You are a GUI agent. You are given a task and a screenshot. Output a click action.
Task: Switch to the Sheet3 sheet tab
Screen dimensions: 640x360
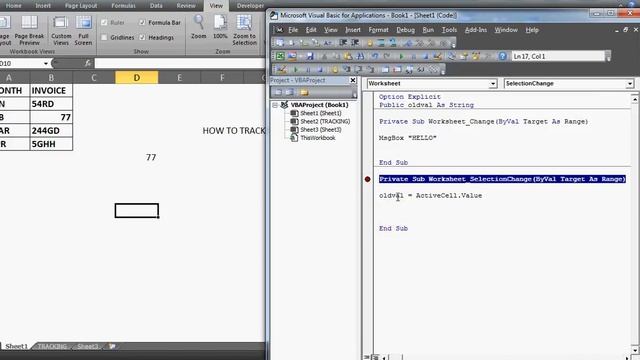87,346
